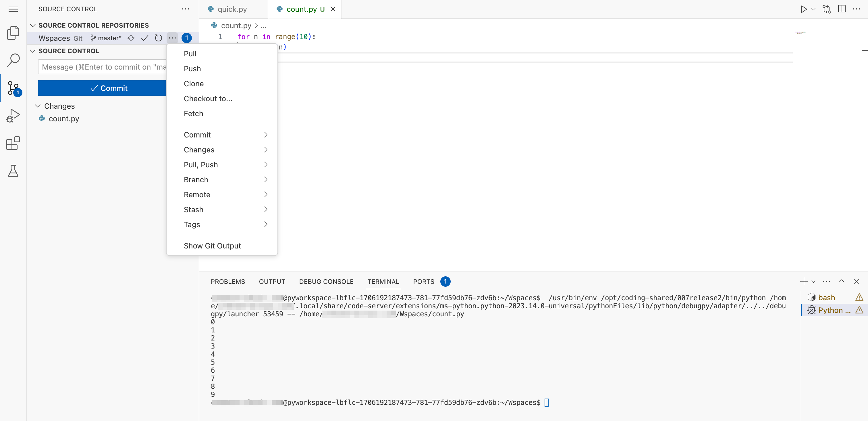Image resolution: width=868 pixels, height=421 pixels.
Task: Checkout the master* branch indicator
Action: coord(106,38)
